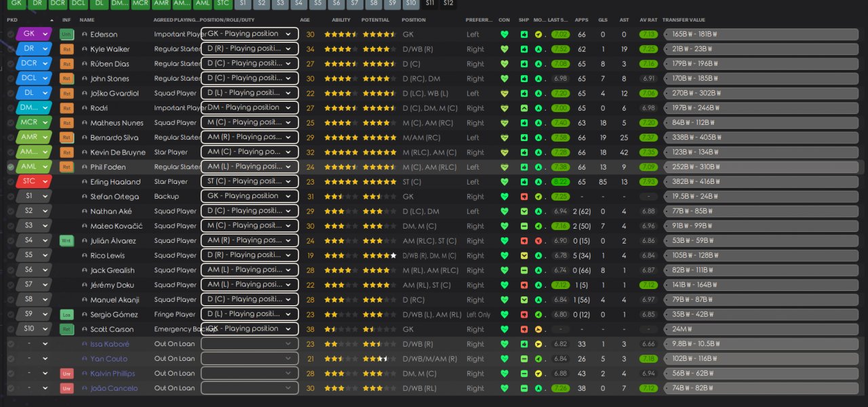
Task: Click Ederson's Unh status icon
Action: click(66, 34)
